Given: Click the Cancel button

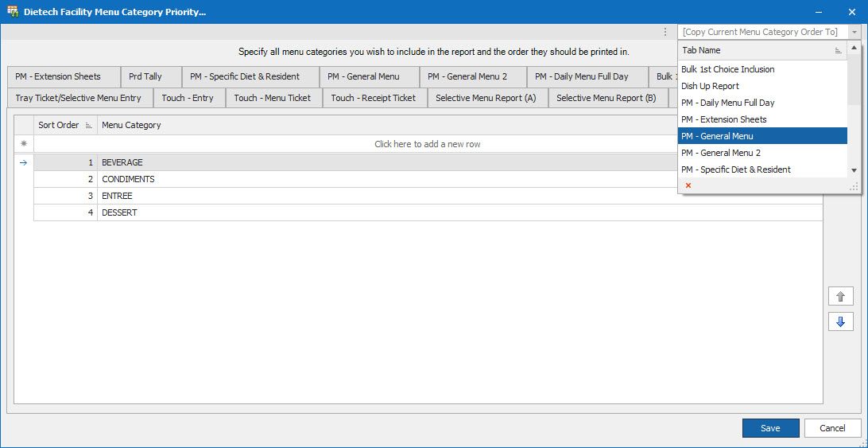Looking at the screenshot, I should point(832,428).
